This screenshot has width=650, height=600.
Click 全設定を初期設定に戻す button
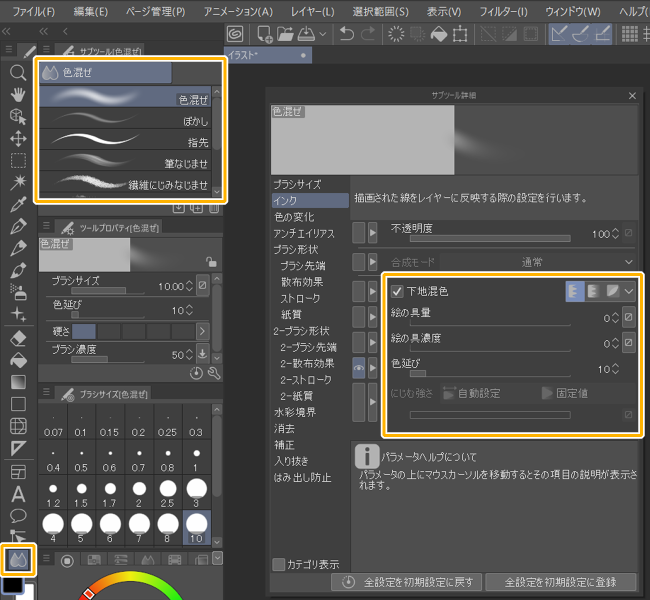click(407, 582)
